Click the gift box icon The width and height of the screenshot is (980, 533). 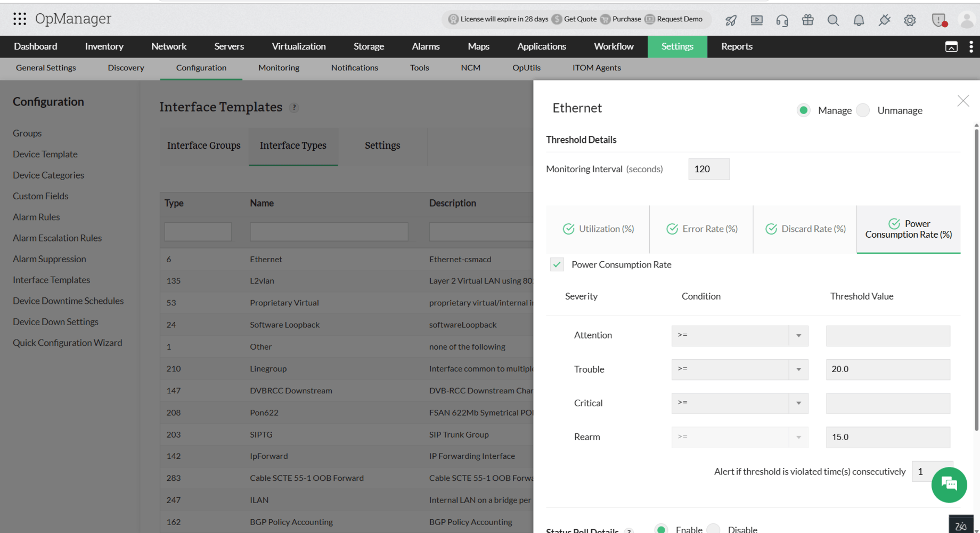pos(807,20)
